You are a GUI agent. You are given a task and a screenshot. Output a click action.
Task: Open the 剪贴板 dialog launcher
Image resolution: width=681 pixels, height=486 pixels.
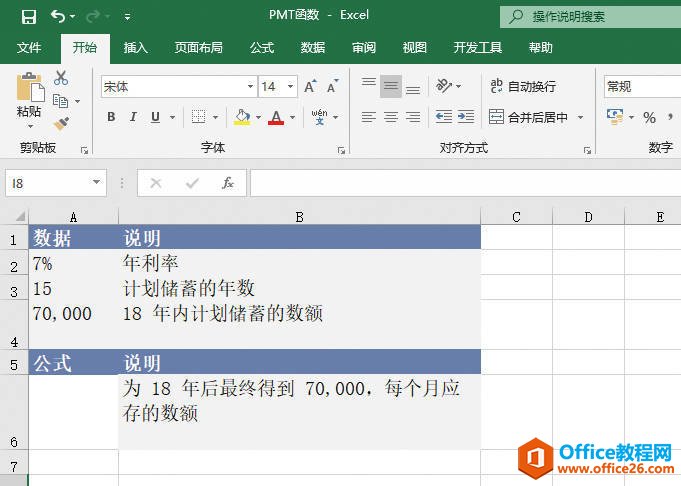tap(84, 151)
